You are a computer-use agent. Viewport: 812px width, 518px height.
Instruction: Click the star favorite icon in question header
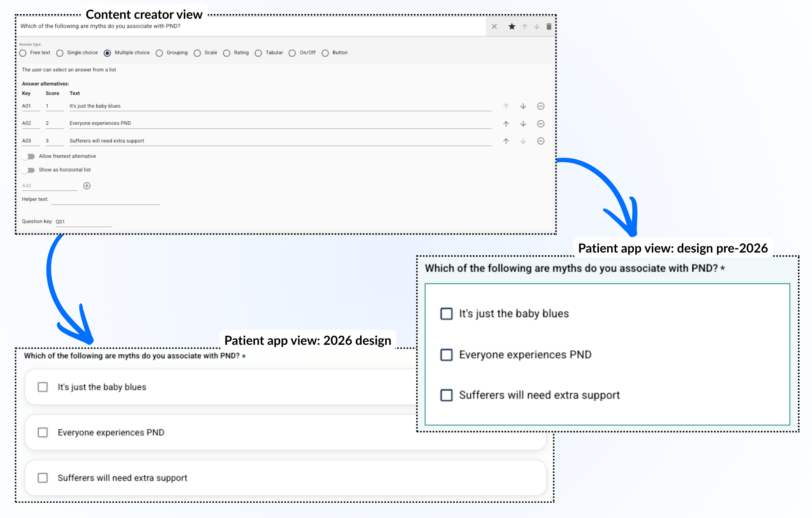[511, 27]
